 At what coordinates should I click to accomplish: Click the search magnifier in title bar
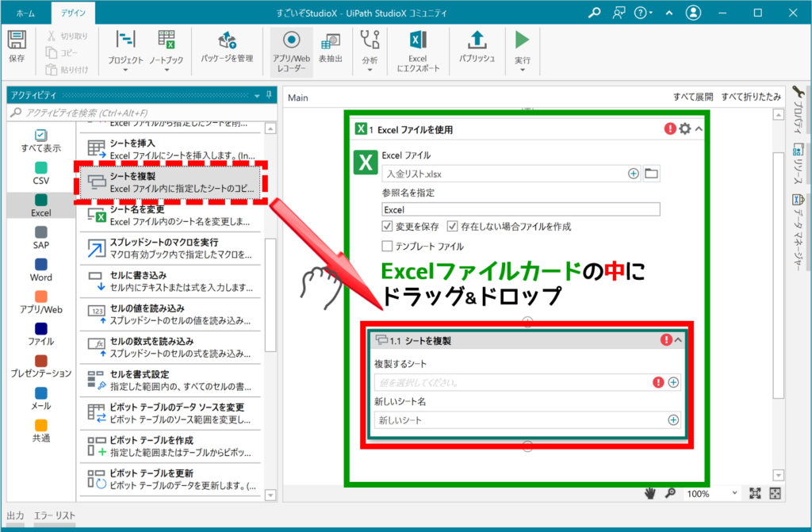[x=595, y=13]
